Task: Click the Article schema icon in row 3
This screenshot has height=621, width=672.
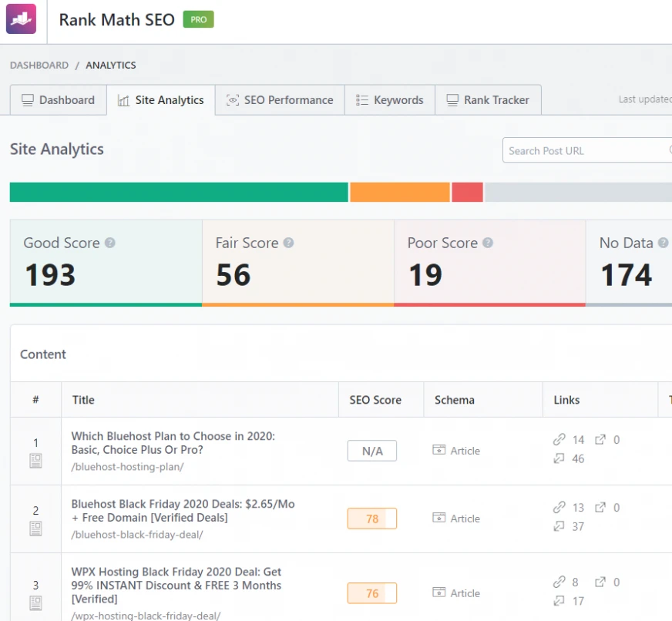Action: (x=438, y=592)
